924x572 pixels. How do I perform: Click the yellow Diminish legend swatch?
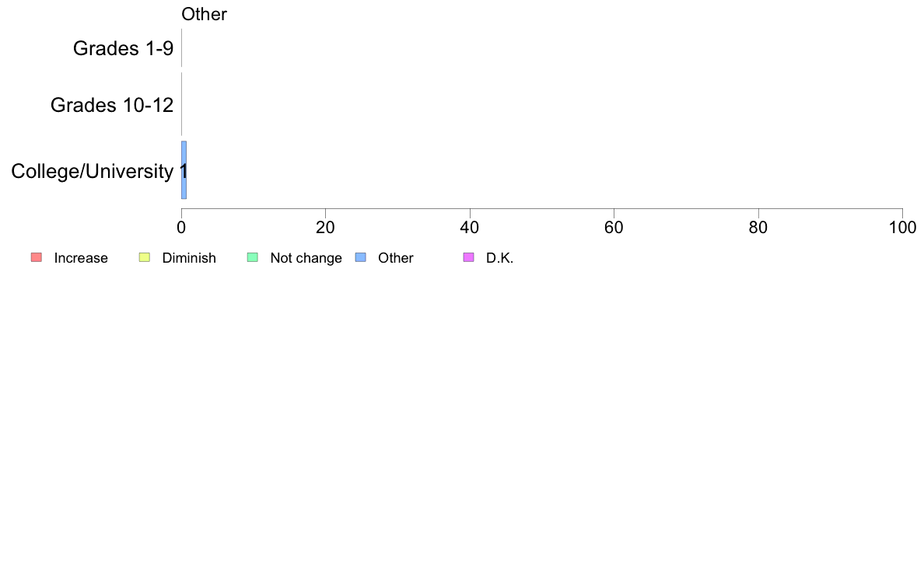pos(145,257)
